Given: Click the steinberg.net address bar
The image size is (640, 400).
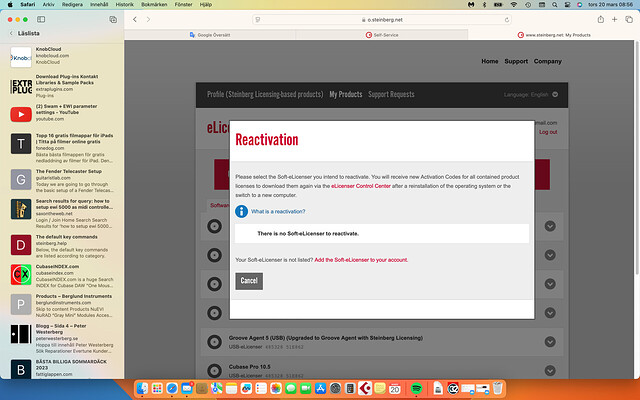Looking at the screenshot, I should pyautogui.click(x=382, y=20).
